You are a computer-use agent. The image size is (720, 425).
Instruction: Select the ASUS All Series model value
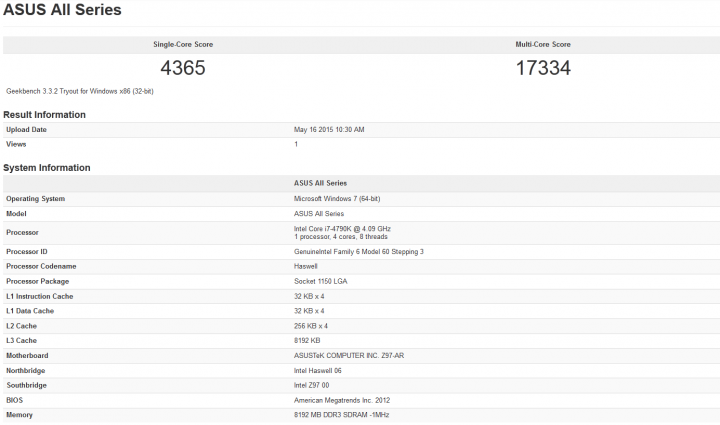click(319, 214)
